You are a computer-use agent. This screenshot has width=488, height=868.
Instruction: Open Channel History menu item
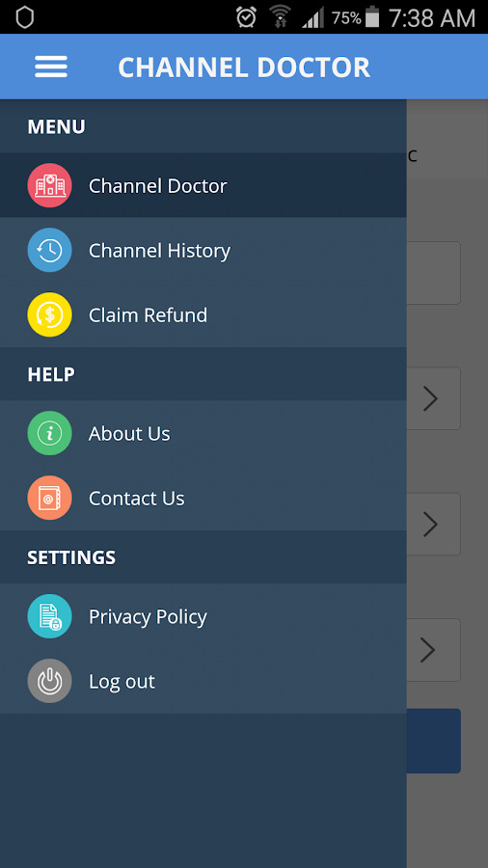[x=203, y=250]
